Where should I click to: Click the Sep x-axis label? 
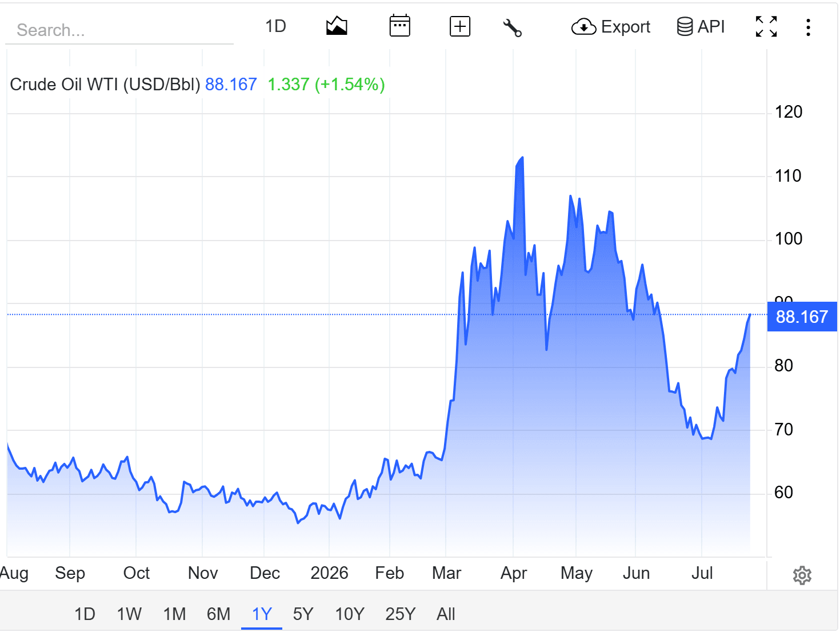coord(70,573)
